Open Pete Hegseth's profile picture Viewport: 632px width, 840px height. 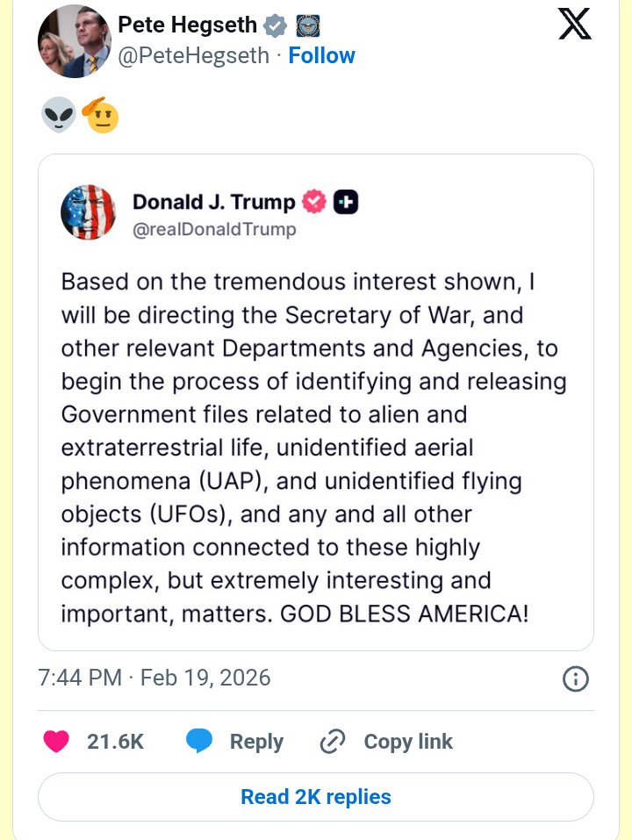tap(75, 41)
